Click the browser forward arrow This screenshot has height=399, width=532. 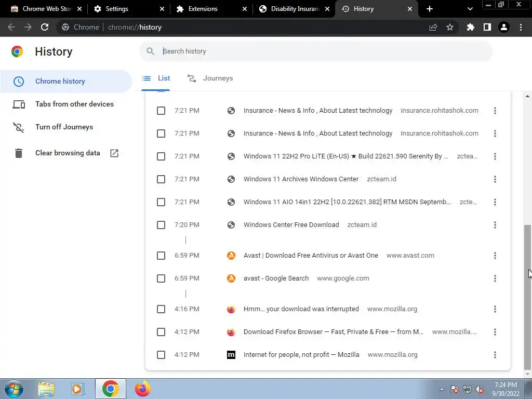tap(28, 27)
